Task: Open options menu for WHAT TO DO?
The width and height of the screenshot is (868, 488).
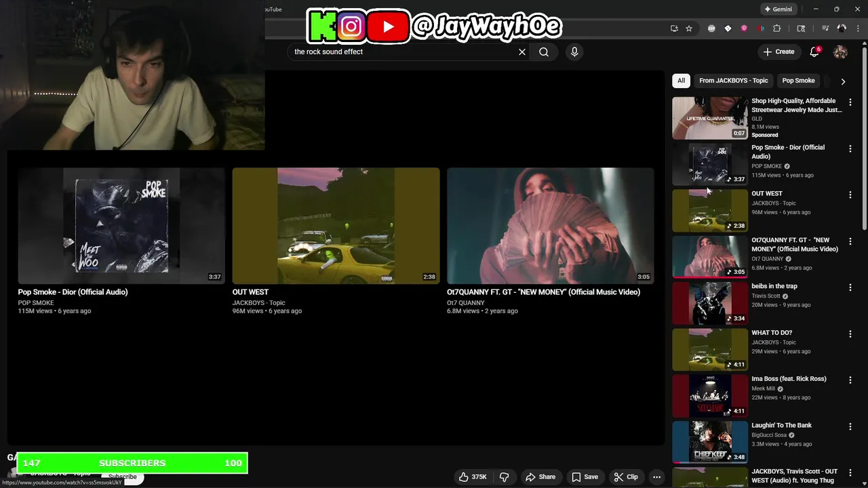Action: pos(850,334)
